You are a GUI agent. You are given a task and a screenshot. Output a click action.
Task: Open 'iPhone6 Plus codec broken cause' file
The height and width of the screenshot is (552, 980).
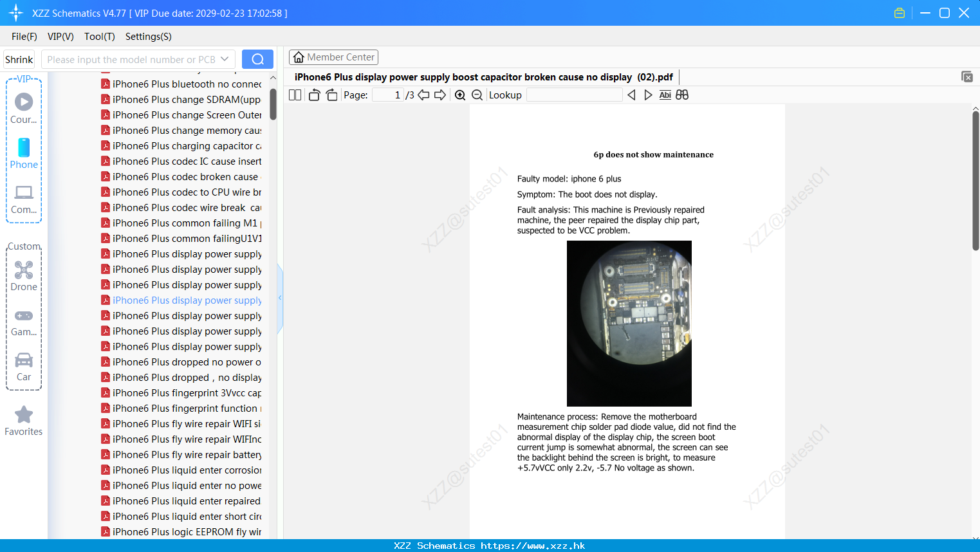pyautogui.click(x=181, y=177)
